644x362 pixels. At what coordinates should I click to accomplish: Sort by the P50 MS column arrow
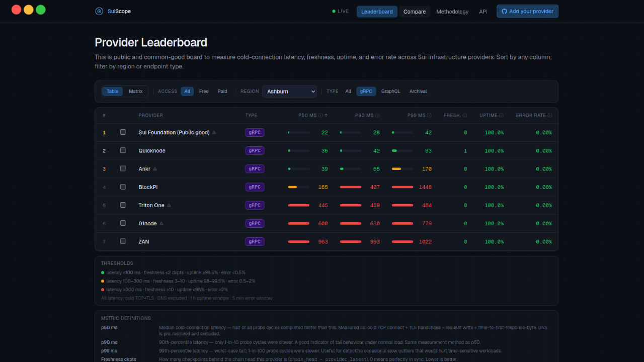[326, 115]
